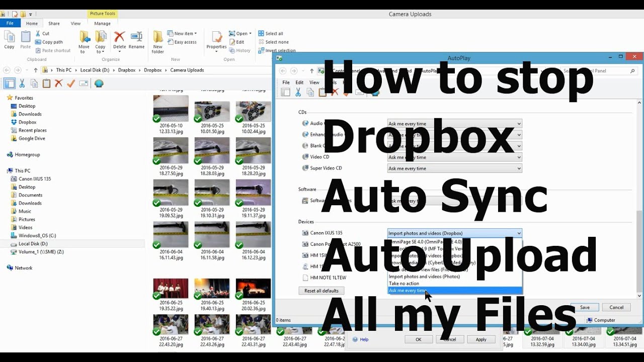Click the Cut command in ribbon
The height and width of the screenshot is (362, 644).
point(42,34)
